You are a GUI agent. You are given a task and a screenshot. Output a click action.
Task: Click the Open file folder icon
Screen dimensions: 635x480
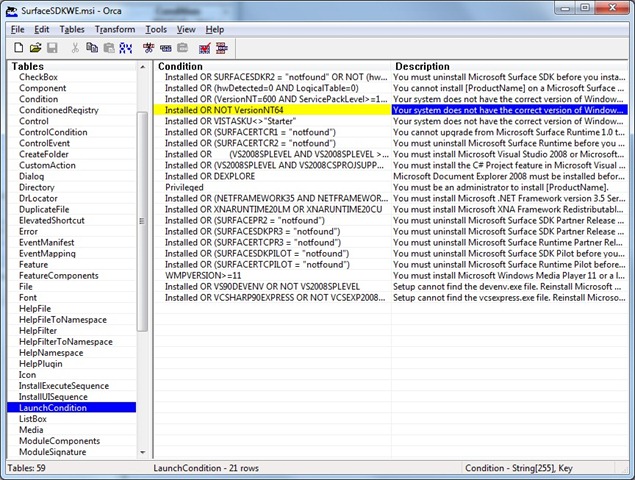coord(35,48)
